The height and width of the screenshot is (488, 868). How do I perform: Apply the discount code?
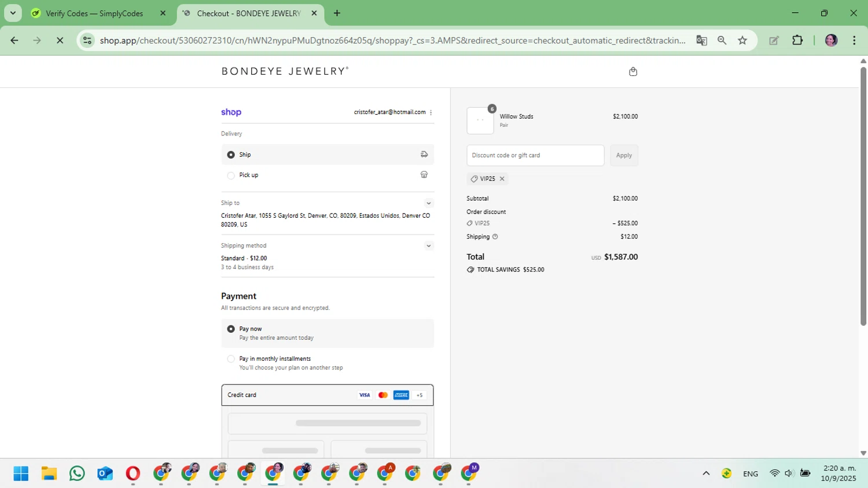point(624,155)
